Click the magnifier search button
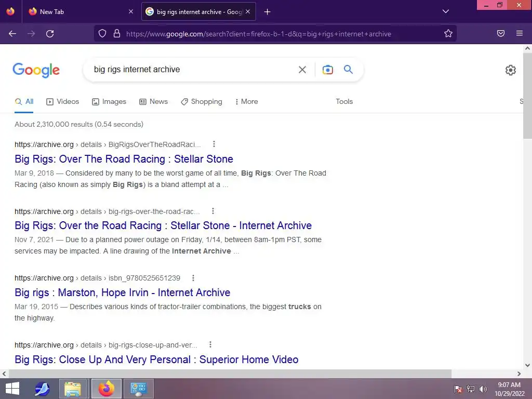The width and height of the screenshot is (532, 399). click(349, 70)
